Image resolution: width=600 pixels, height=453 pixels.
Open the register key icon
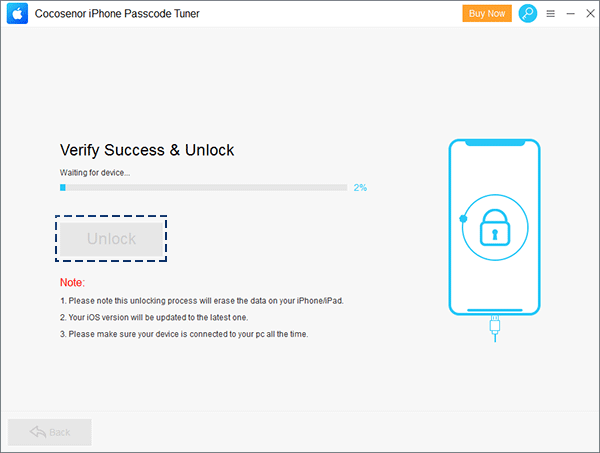[528, 13]
